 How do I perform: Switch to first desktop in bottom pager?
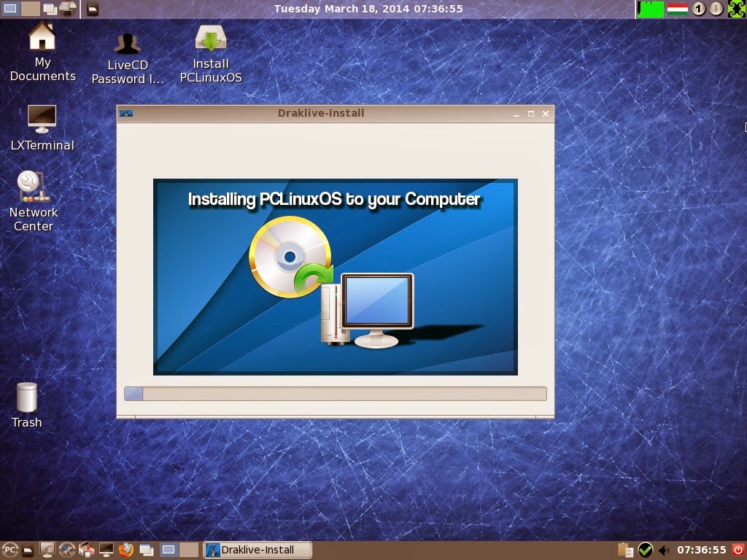(x=169, y=550)
